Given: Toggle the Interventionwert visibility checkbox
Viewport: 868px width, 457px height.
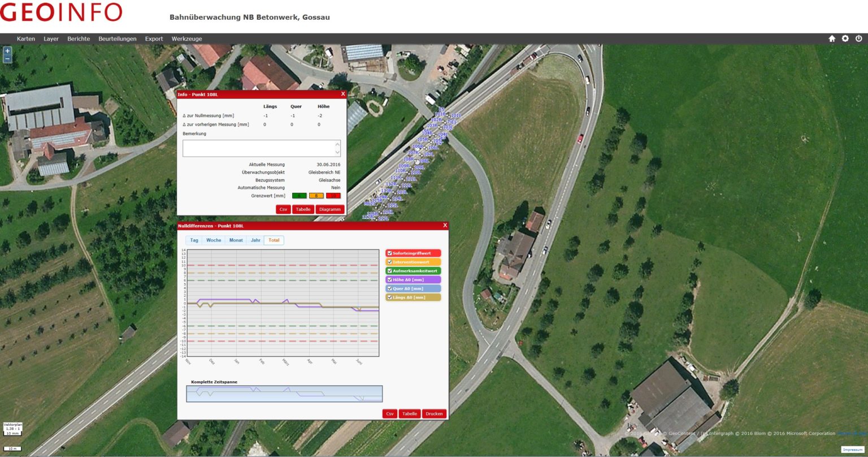Looking at the screenshot, I should click(389, 262).
